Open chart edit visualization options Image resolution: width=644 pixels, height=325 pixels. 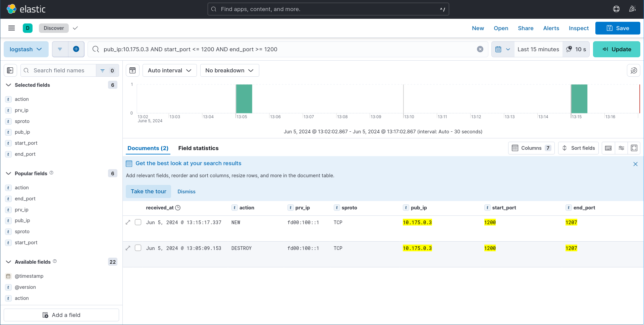tap(634, 70)
